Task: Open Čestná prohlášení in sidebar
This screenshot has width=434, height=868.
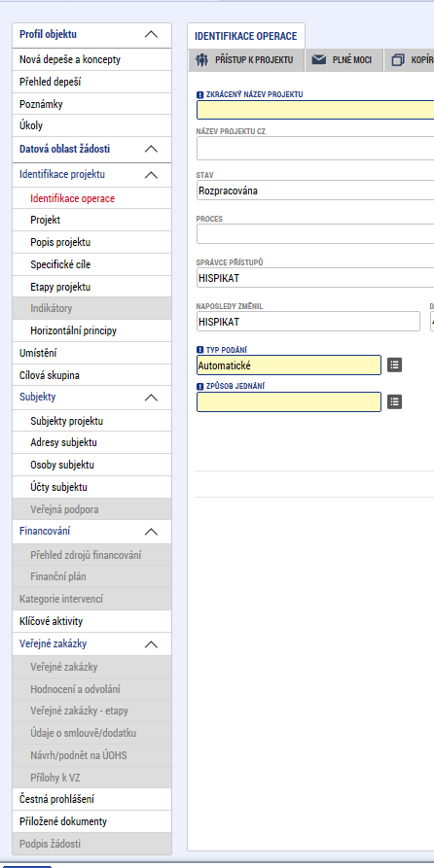Action: 92,799
